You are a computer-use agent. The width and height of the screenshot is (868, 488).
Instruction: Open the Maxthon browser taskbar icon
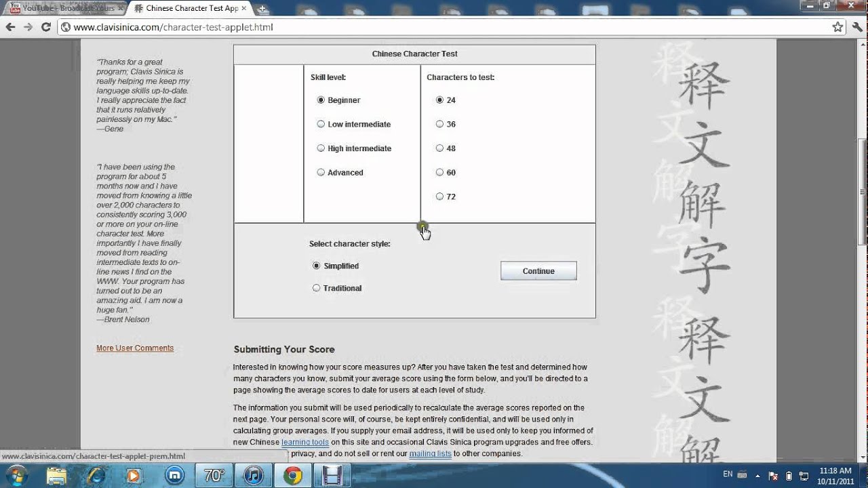(x=175, y=476)
